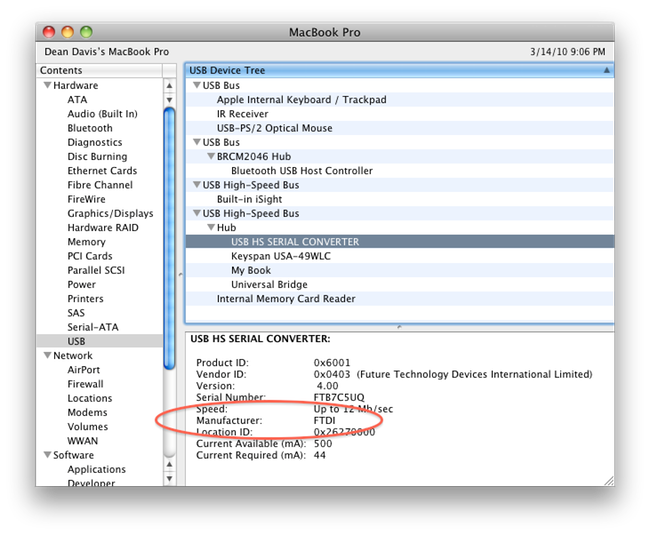Select Hardware RAID in sidebar
This screenshot has width=650, height=535.
point(103,228)
